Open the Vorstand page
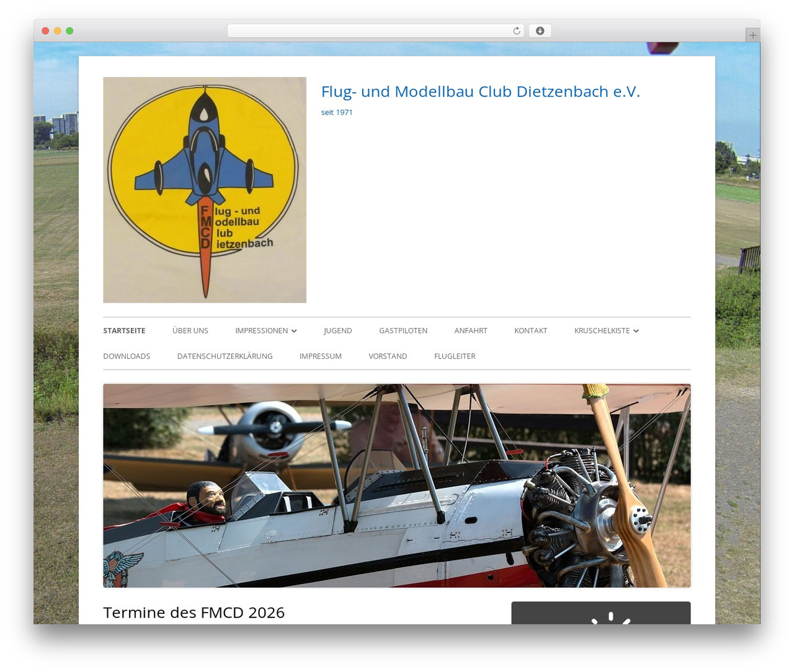This screenshot has height=672, width=794. [388, 356]
